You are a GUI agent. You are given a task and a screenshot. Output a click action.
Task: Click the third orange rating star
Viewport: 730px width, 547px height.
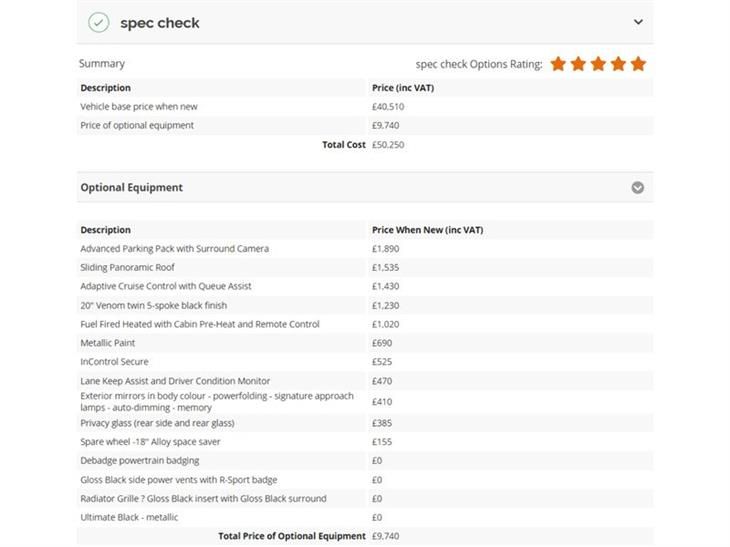(598, 64)
